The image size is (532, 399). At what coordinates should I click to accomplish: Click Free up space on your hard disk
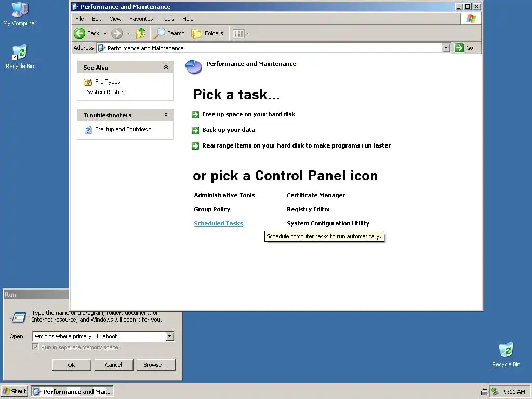click(x=249, y=114)
